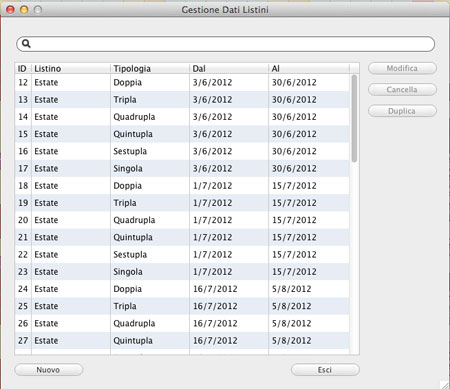The image size is (450, 389).
Task: Click the 1/7/2012 date in row 21
Action: coord(212,237)
